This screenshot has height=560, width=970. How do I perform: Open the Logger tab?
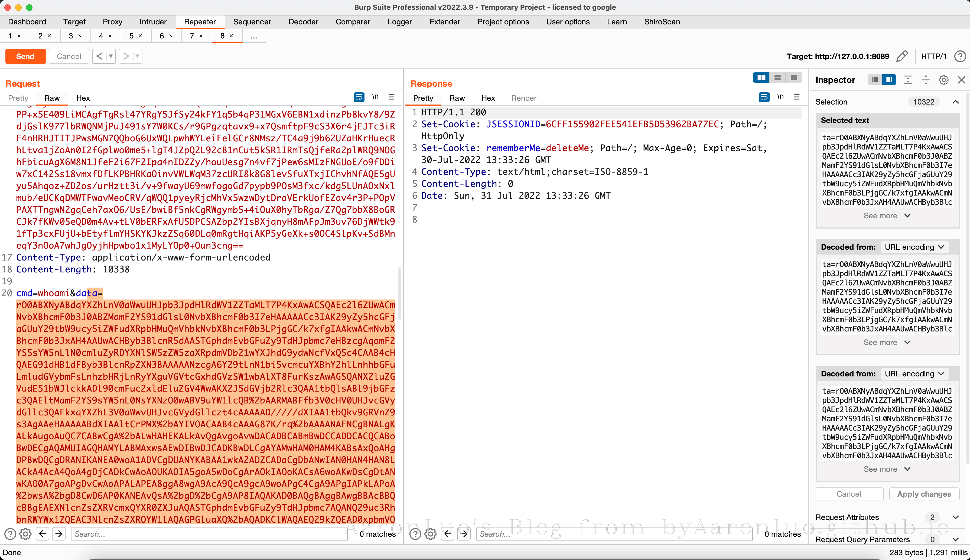point(400,22)
